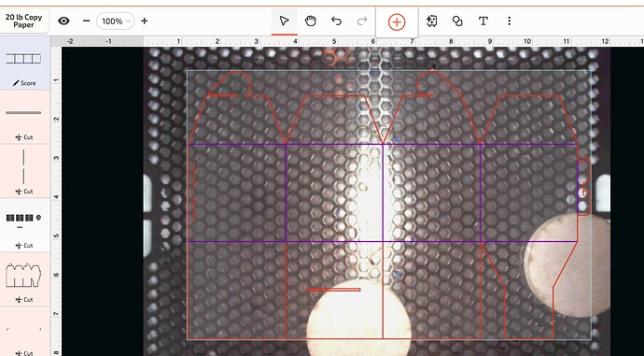Click the short red slot line on canvas
The image size is (644, 356).
click(334, 290)
